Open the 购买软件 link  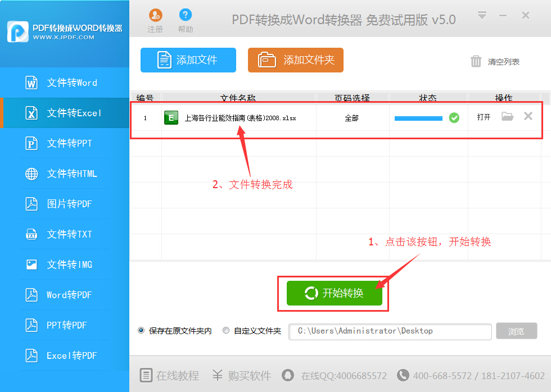(249, 376)
